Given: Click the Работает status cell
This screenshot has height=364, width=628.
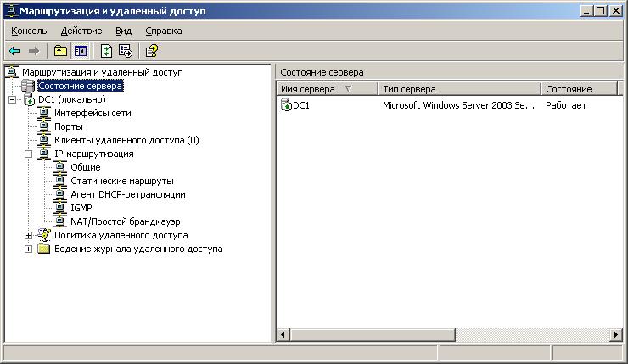Looking at the screenshot, I should tap(566, 105).
